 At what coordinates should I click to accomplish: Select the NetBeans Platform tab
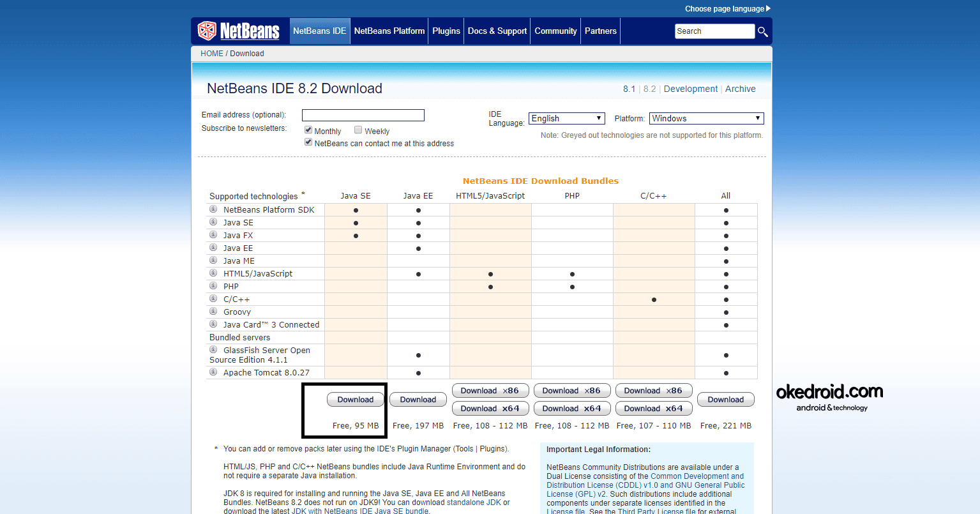tap(389, 31)
